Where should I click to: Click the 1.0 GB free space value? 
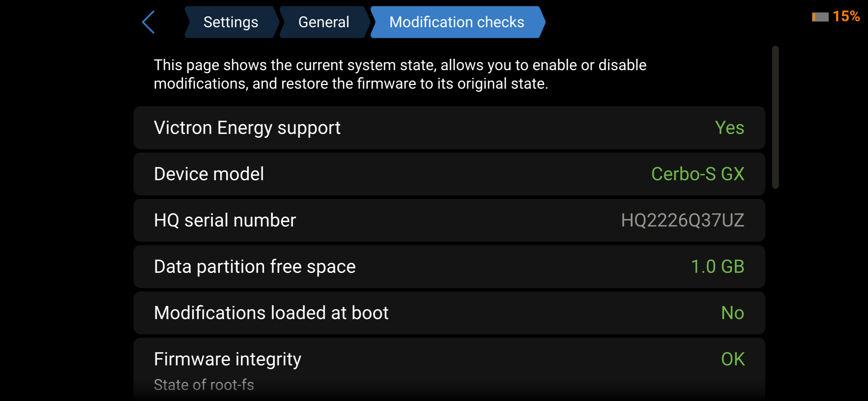(x=717, y=267)
